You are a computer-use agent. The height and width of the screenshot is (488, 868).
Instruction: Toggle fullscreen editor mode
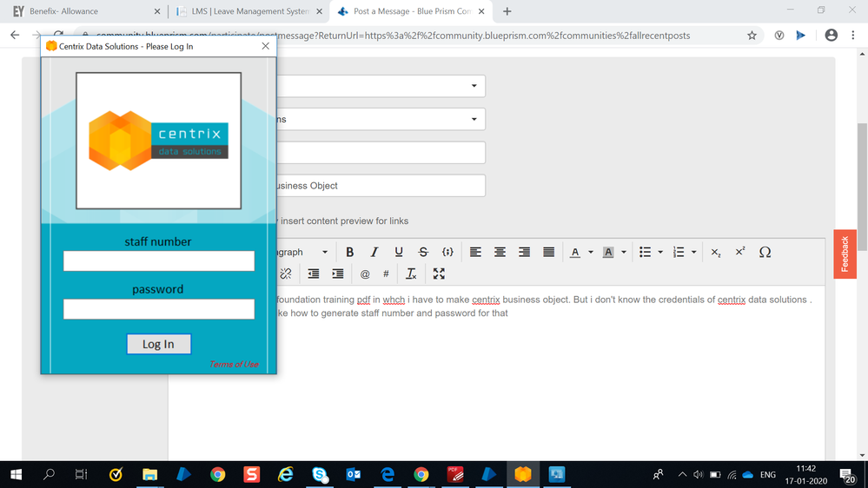pos(439,274)
